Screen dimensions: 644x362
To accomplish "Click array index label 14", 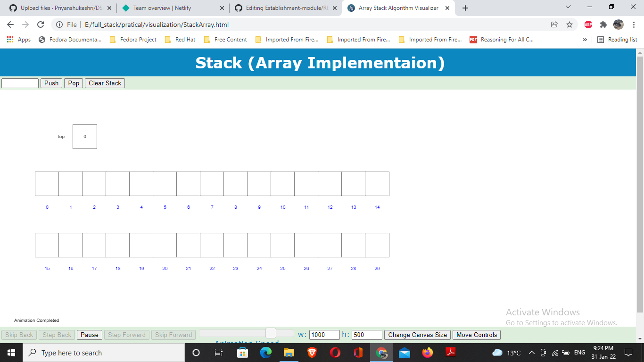I will [377, 207].
